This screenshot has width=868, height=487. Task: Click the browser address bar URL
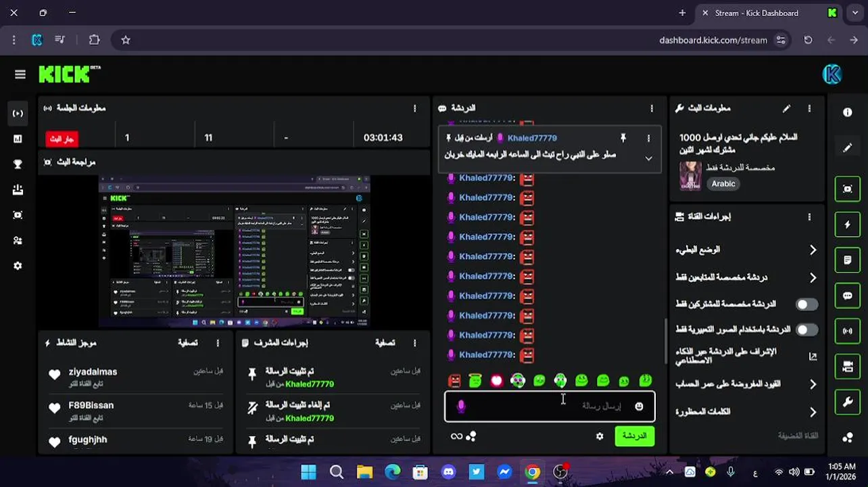coord(713,40)
